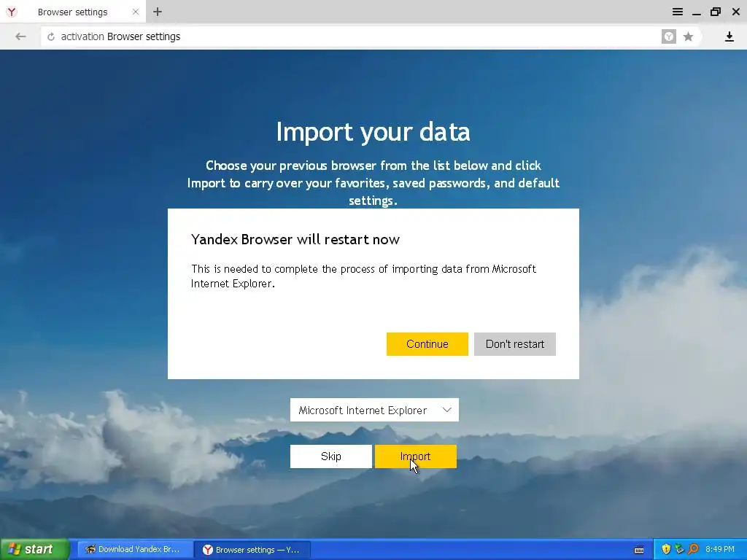Viewport: 747px width, 560px height.
Task: Select the Browser settings tab
Action: pos(73,12)
